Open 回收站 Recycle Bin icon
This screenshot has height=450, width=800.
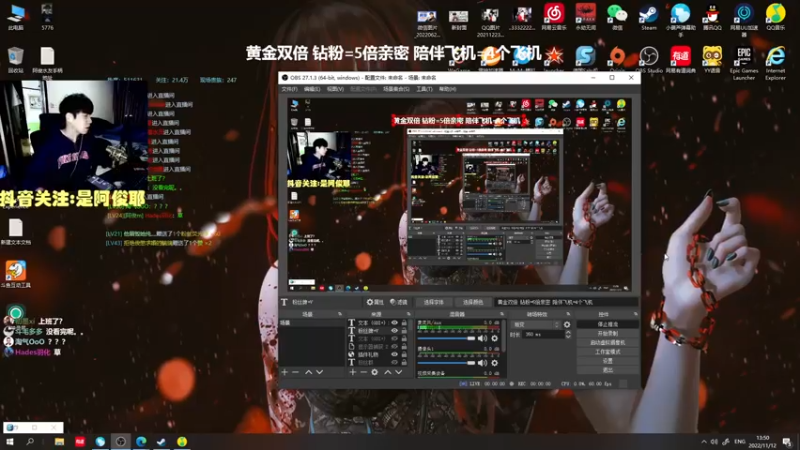click(16, 60)
